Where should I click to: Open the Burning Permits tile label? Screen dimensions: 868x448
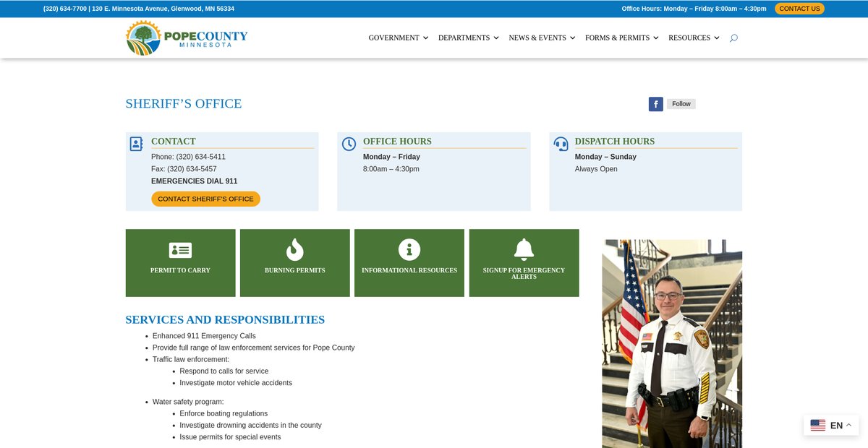click(x=294, y=270)
